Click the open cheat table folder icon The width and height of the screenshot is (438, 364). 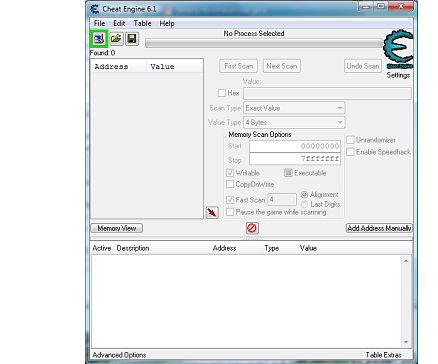point(116,39)
